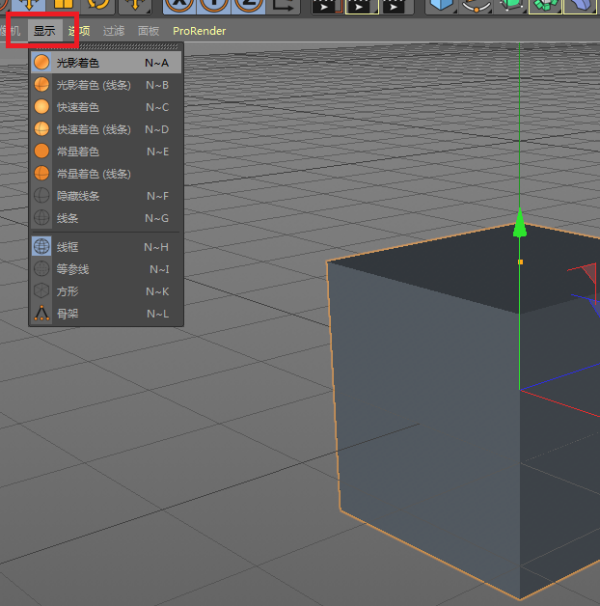Open the 选项 viewport menu
The width and height of the screenshot is (600, 606).
click(x=79, y=31)
